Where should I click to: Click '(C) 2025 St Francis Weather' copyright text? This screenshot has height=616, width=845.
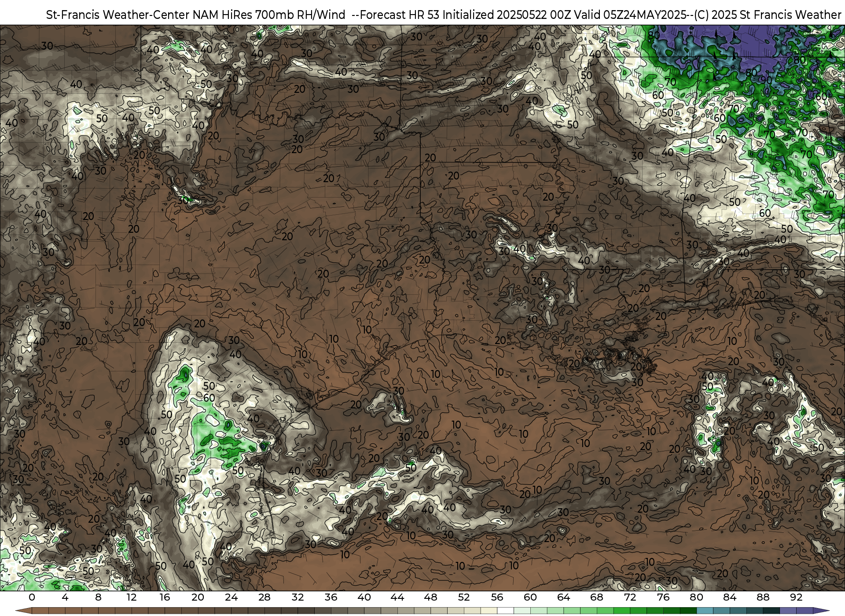[768, 15]
